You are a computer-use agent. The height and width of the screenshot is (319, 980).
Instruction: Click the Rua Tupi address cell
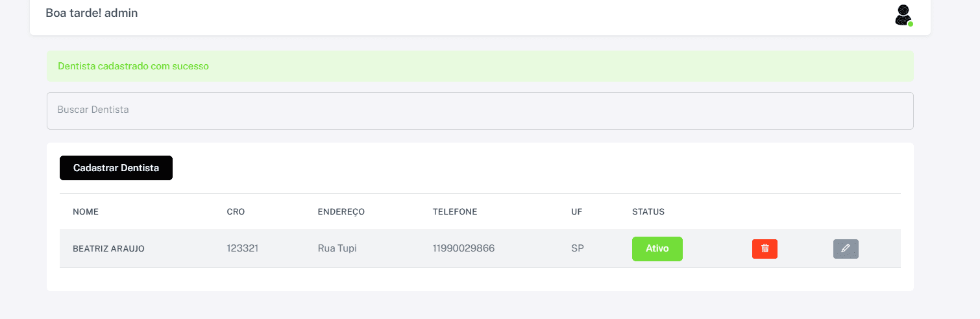(337, 248)
